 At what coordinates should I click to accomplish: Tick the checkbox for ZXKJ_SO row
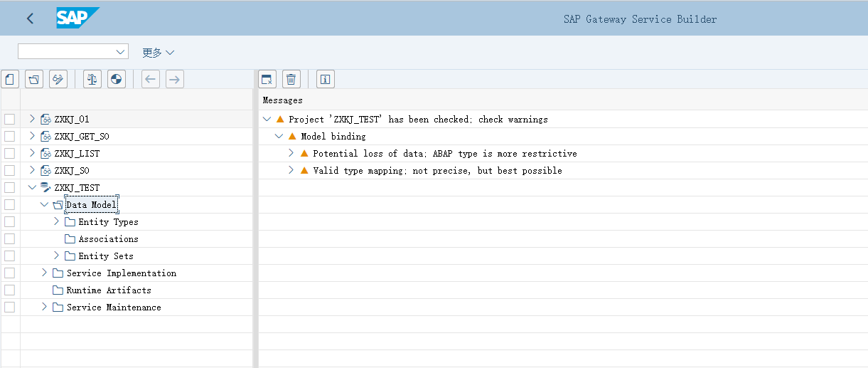click(x=9, y=171)
